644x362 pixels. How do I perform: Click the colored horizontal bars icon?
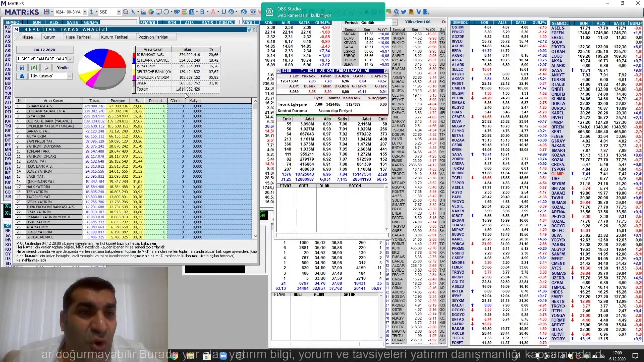184,12
